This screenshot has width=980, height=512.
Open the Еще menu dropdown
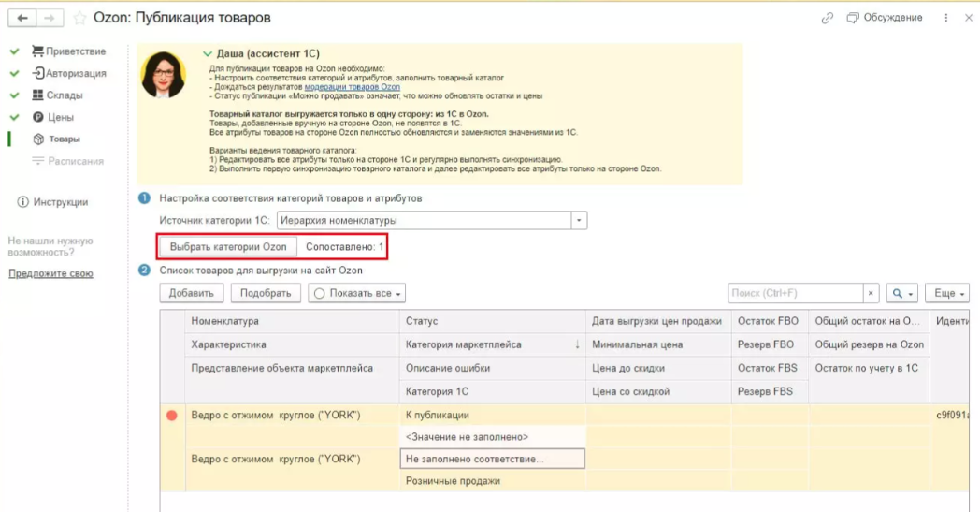tap(947, 293)
